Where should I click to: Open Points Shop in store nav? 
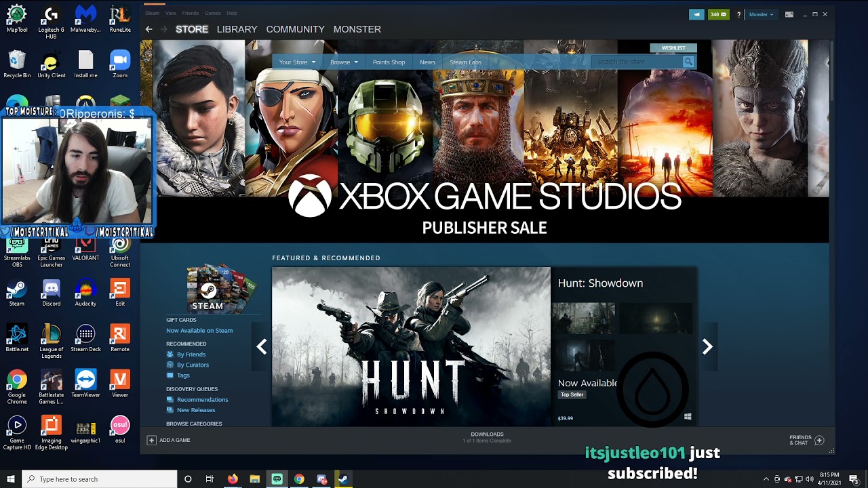point(389,62)
